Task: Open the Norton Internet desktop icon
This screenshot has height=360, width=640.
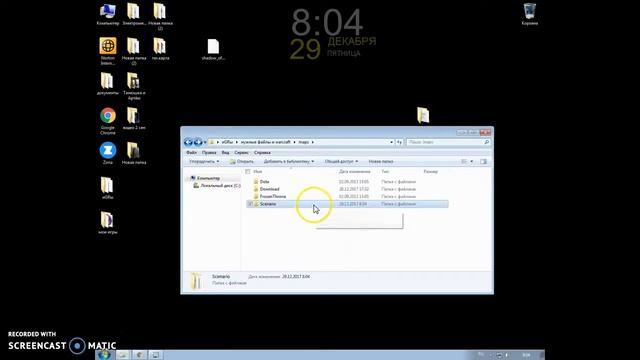Action: (x=108, y=51)
